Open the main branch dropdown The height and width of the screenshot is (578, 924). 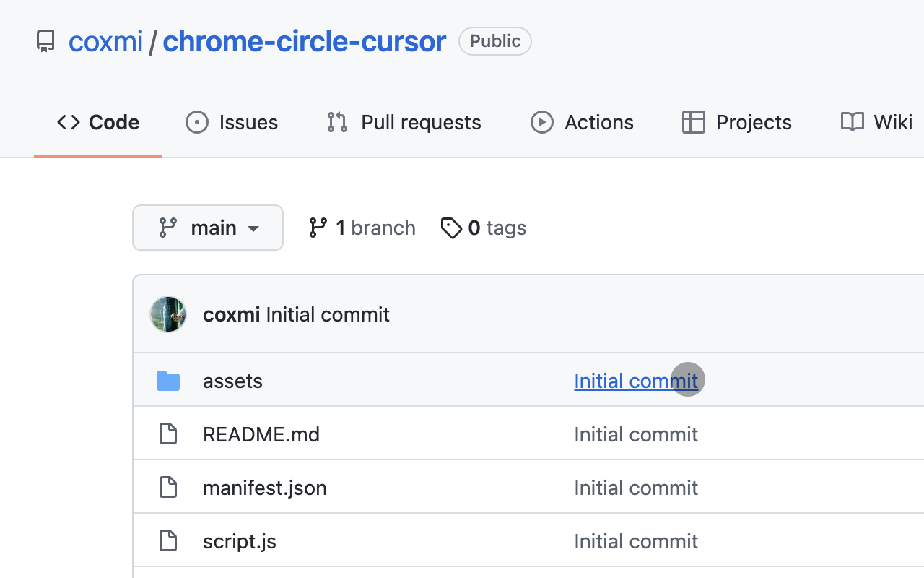click(208, 228)
